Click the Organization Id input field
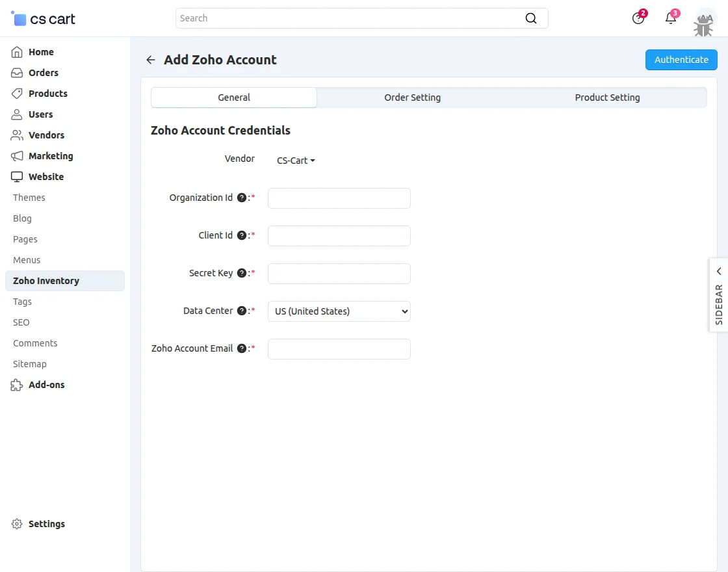This screenshot has height=572, width=728. tap(339, 198)
